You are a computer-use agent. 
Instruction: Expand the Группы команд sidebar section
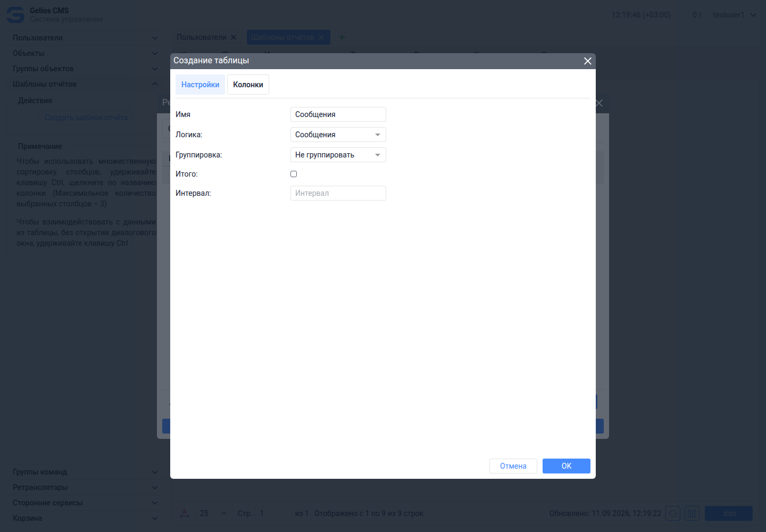85,472
